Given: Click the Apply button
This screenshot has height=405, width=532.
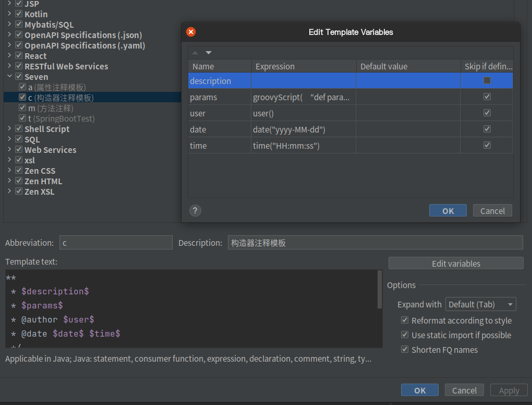Looking at the screenshot, I should coord(509,390).
